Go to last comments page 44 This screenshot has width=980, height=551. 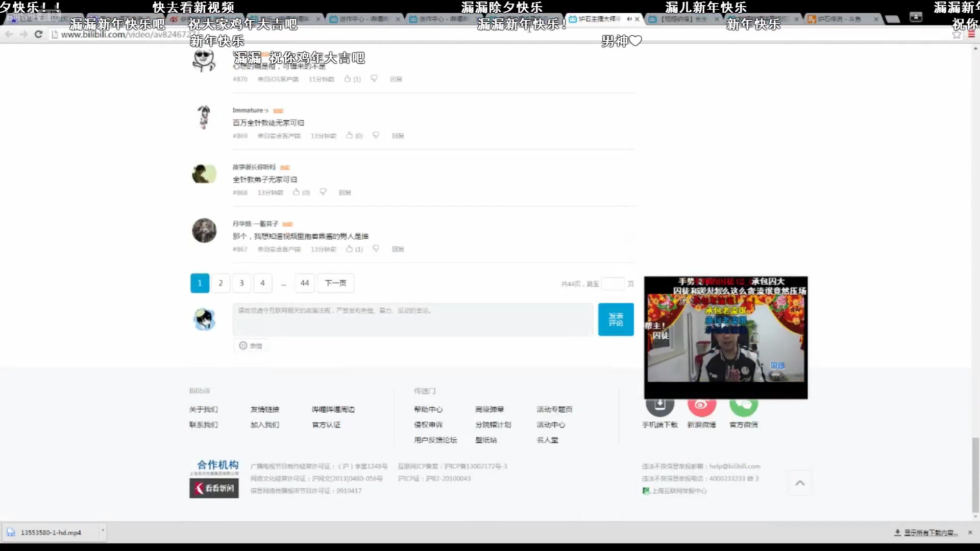coord(305,283)
